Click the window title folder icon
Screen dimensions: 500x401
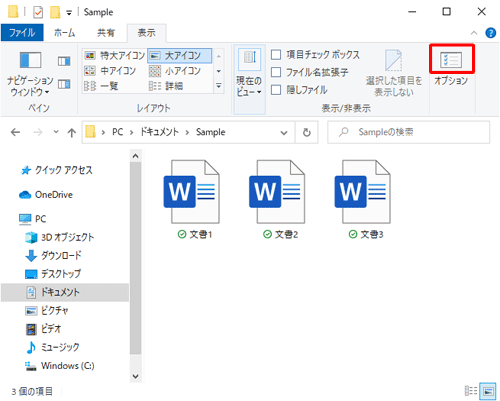[x=13, y=12]
